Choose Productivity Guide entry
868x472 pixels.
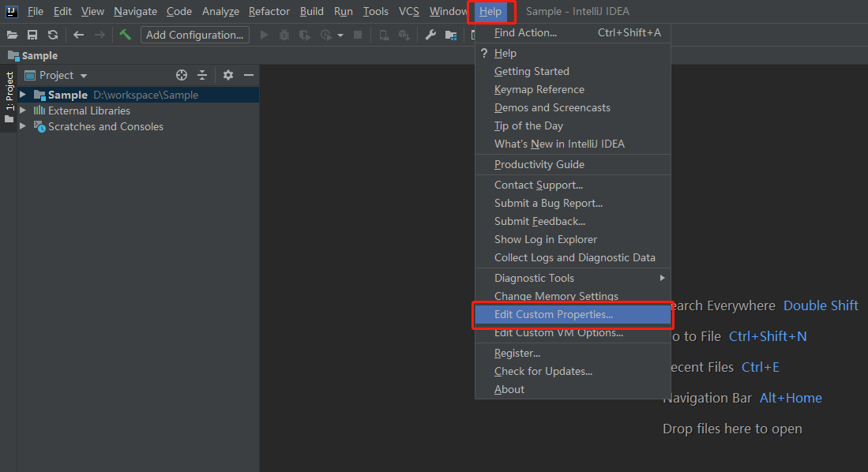click(573, 164)
